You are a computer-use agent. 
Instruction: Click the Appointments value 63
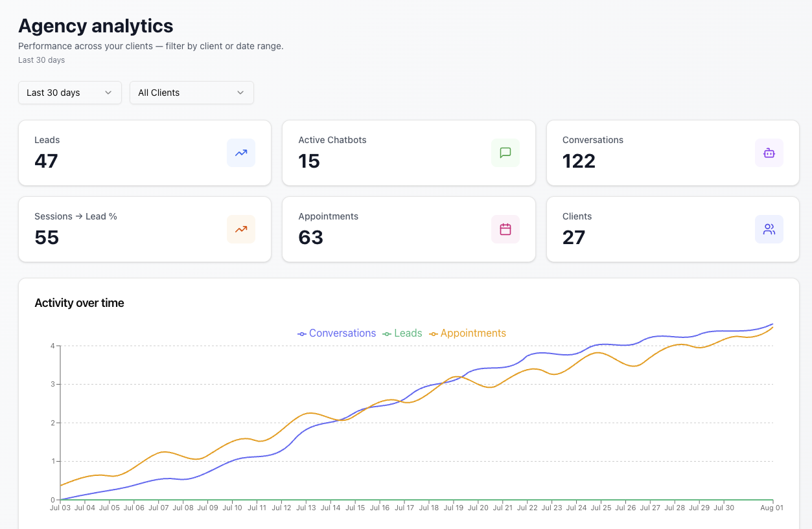tap(311, 237)
